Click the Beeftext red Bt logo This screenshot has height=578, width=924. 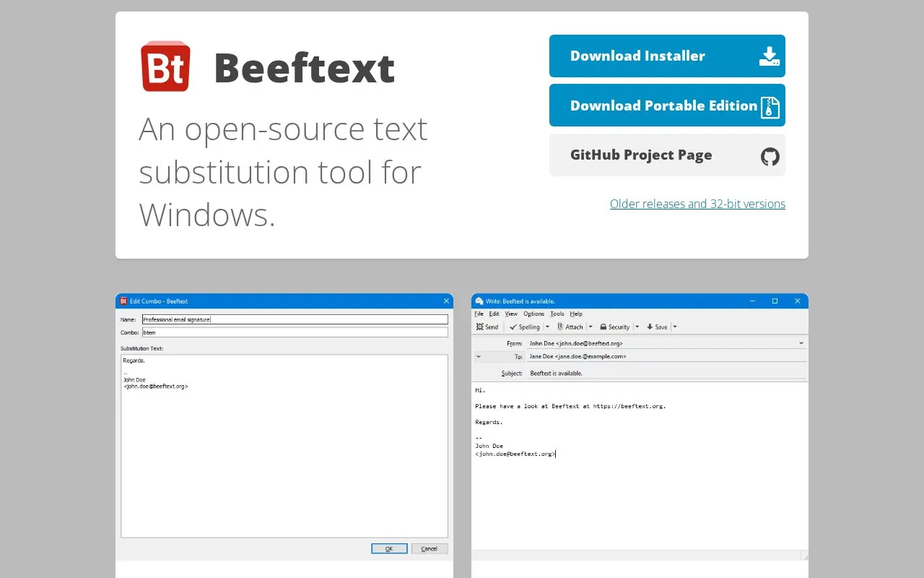coord(166,66)
